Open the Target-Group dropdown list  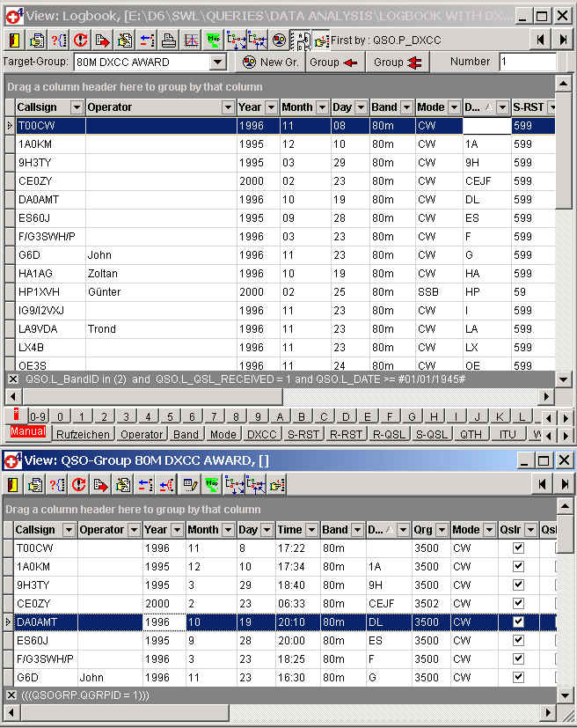(x=217, y=63)
